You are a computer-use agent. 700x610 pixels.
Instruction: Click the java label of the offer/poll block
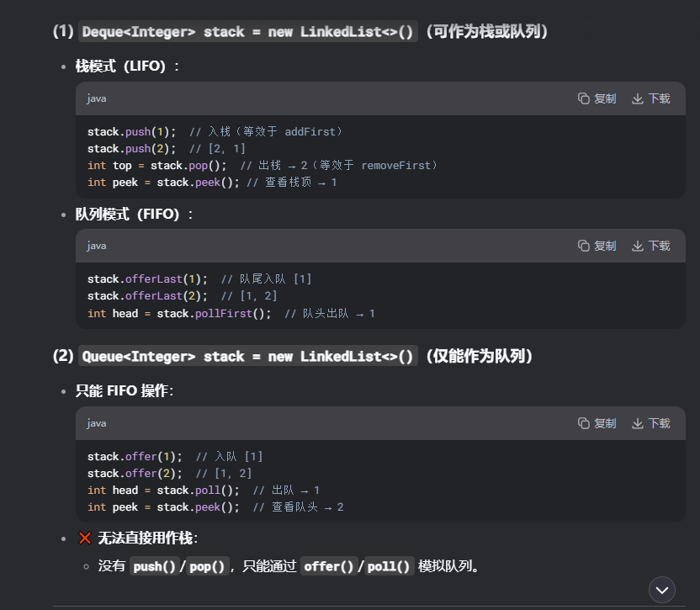(x=97, y=423)
